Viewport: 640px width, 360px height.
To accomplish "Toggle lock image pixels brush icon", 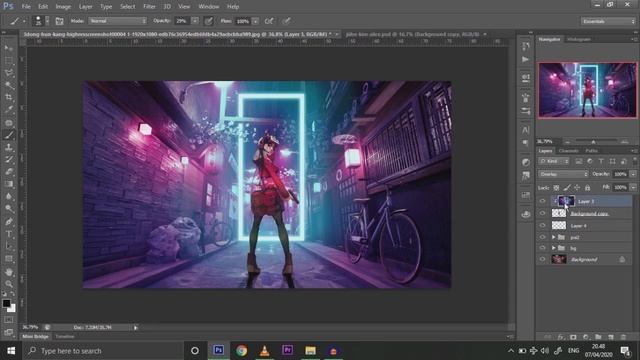I will [567, 188].
